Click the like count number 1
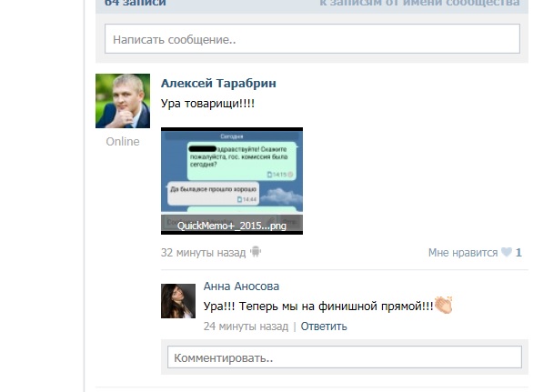533x392 pixels. [x=518, y=253]
